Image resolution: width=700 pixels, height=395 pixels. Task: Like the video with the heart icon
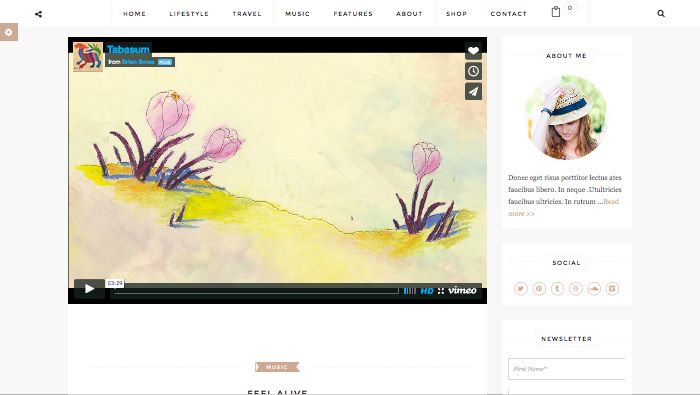473,51
